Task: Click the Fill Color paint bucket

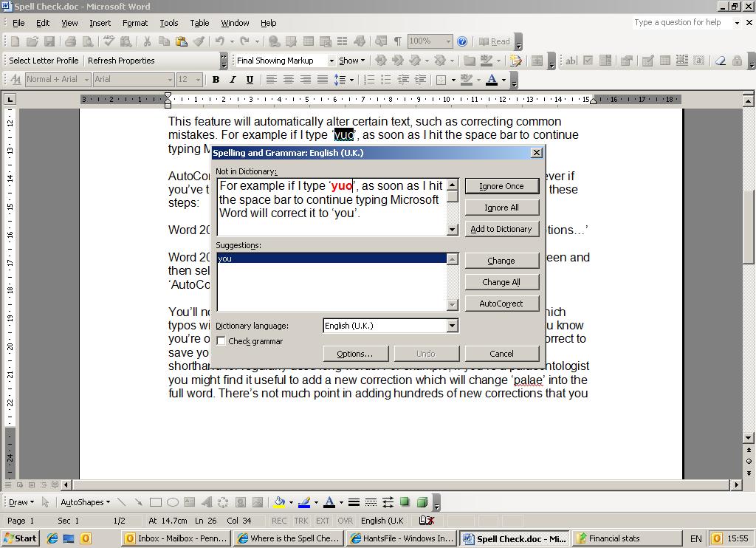Action: pyautogui.click(x=279, y=503)
